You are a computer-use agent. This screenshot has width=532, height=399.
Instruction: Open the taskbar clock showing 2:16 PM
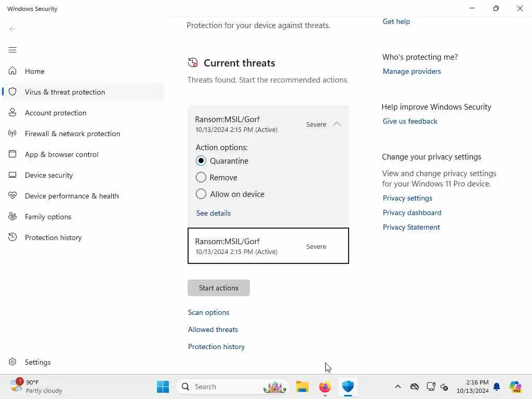pos(473,387)
